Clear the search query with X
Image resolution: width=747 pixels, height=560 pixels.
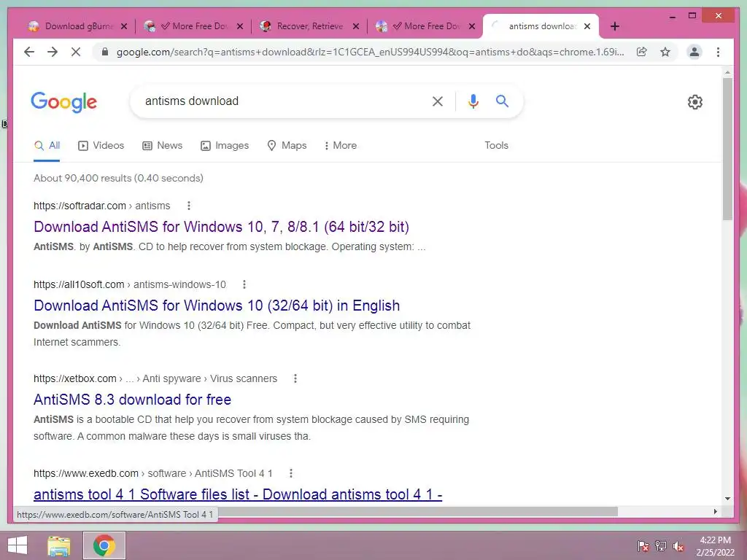438,101
